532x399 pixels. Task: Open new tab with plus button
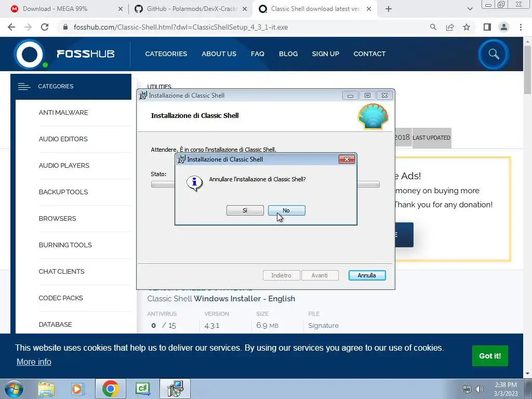389,9
